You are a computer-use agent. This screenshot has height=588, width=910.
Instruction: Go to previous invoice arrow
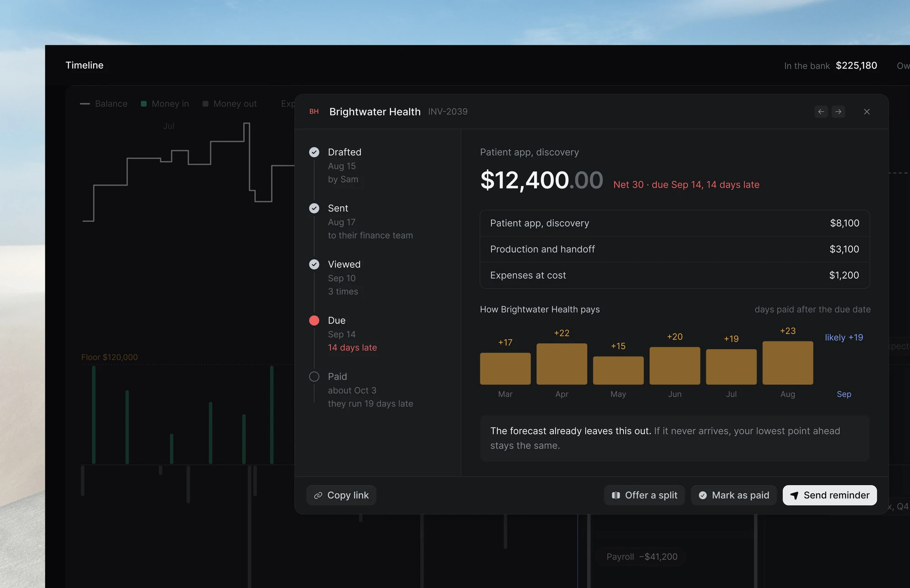coord(821,111)
